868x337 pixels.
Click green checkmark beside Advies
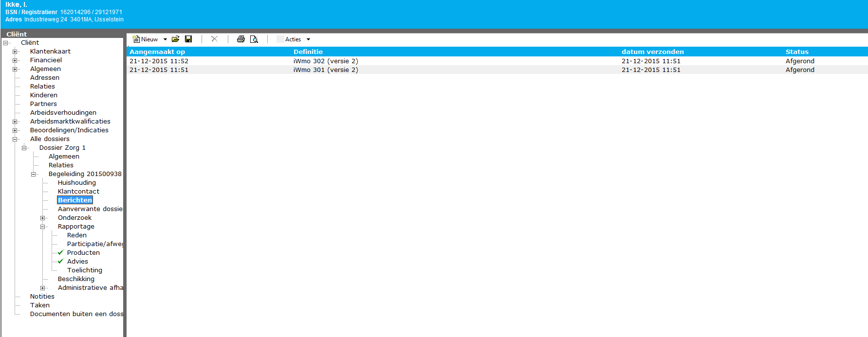(60, 262)
